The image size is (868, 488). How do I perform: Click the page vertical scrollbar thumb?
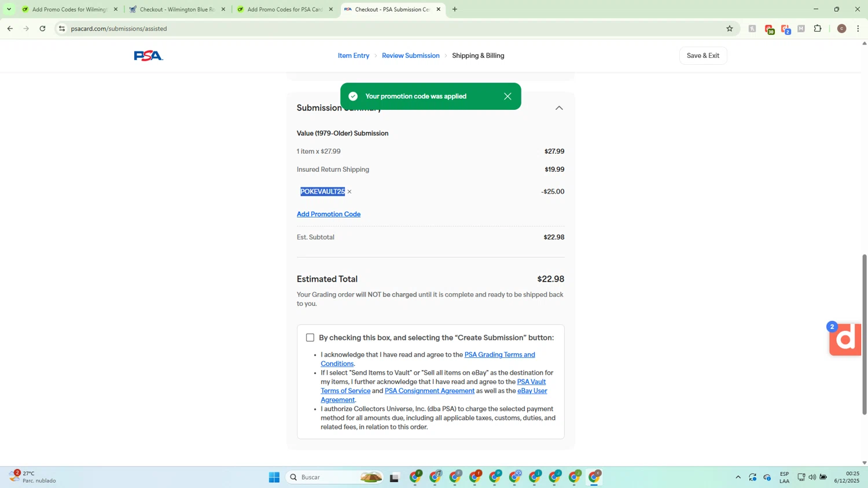pyautogui.click(x=865, y=334)
